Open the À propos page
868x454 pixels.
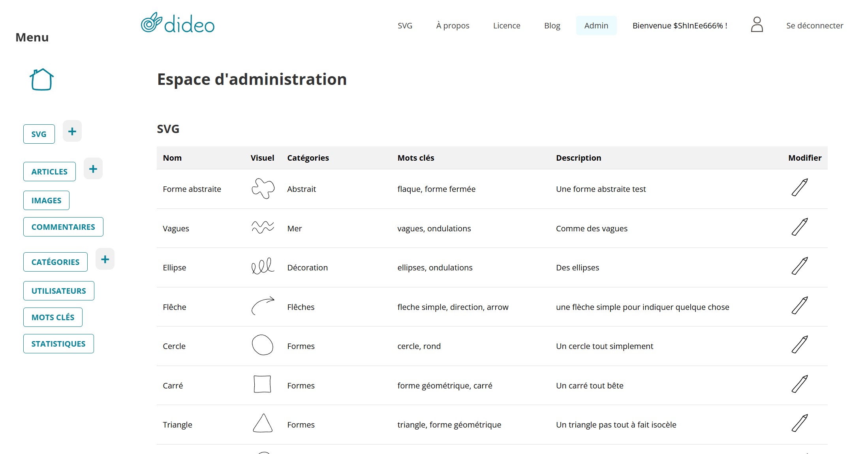click(453, 26)
